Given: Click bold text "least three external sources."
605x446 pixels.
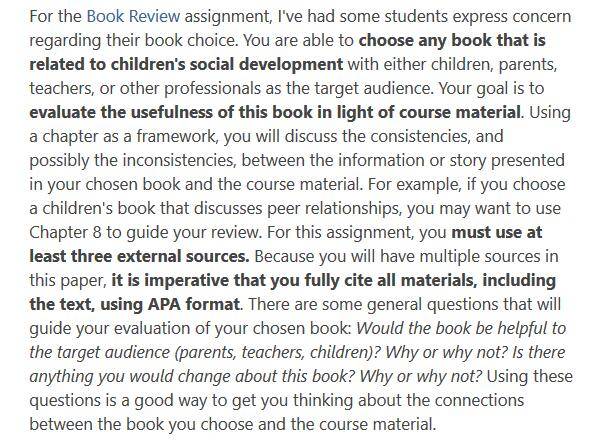Looking at the screenshot, I should 139,256.
